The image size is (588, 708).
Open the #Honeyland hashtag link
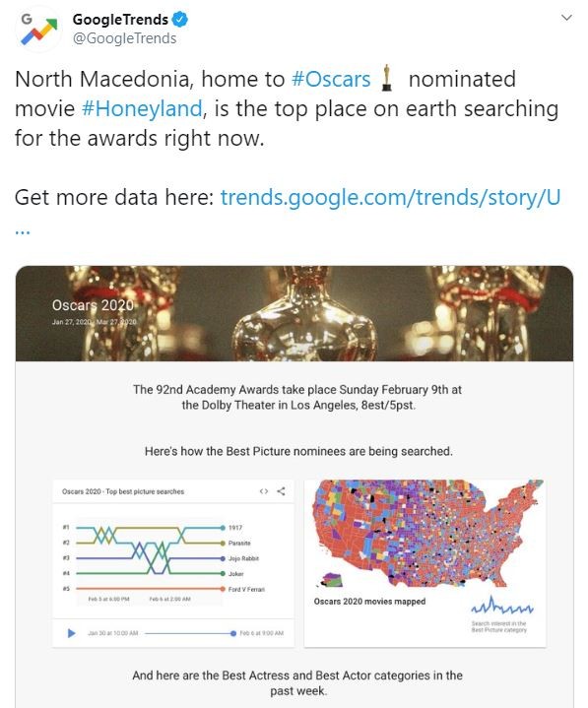pyautogui.click(x=142, y=109)
